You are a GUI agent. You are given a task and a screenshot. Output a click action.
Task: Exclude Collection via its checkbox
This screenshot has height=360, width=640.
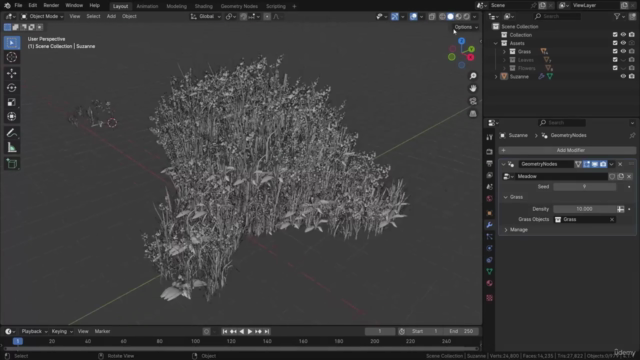615,35
